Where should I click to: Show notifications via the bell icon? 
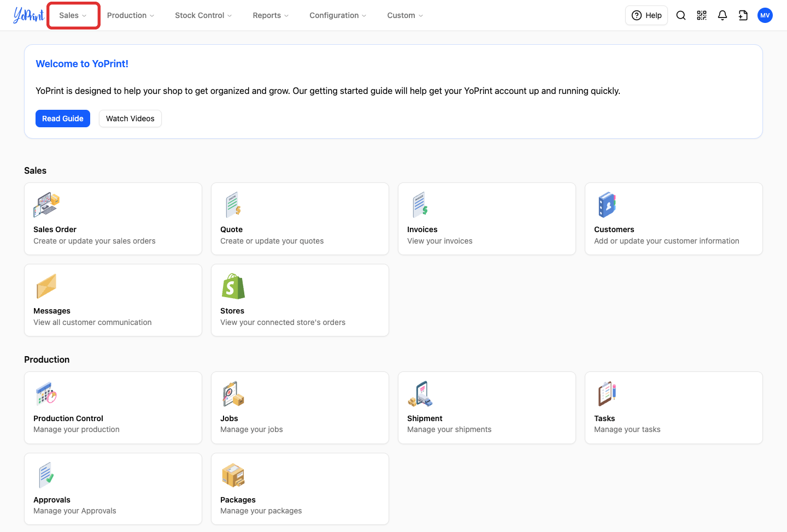[723, 15]
